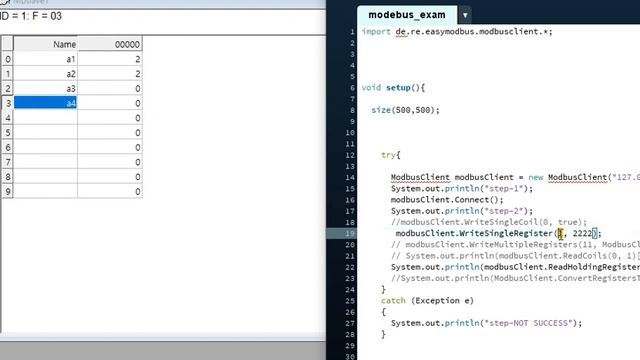
Task: Select row header 0 in register table
Action: point(7,59)
